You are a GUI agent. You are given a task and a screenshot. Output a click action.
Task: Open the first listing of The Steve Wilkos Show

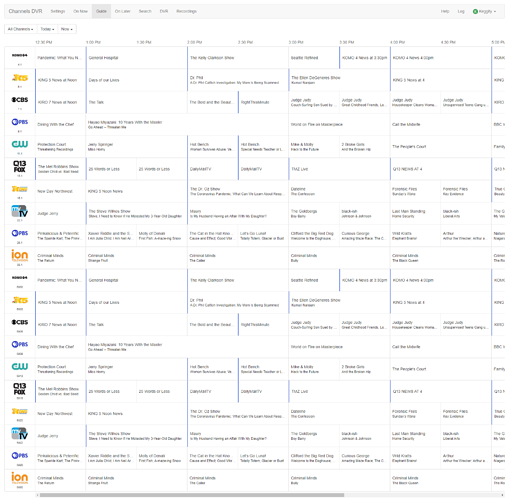[x=137, y=213]
